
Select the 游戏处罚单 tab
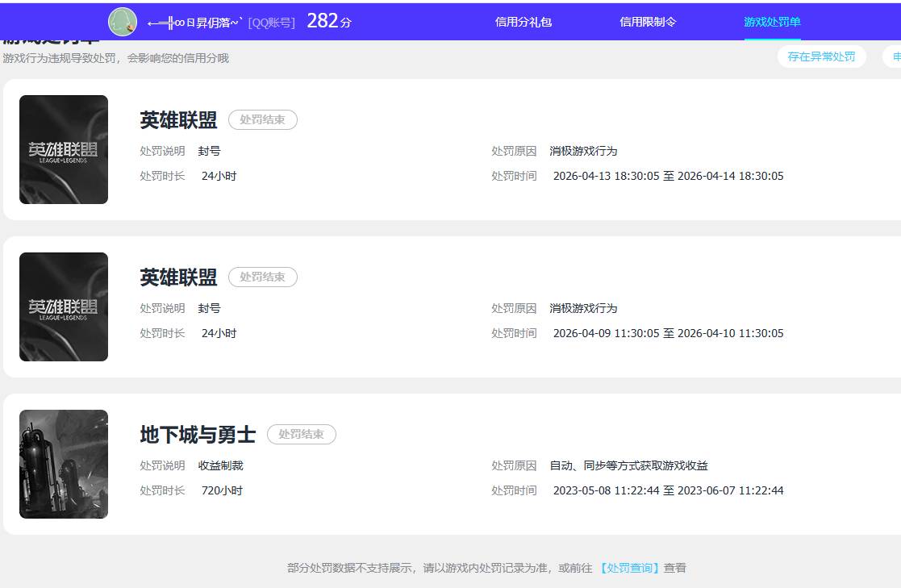(x=772, y=22)
